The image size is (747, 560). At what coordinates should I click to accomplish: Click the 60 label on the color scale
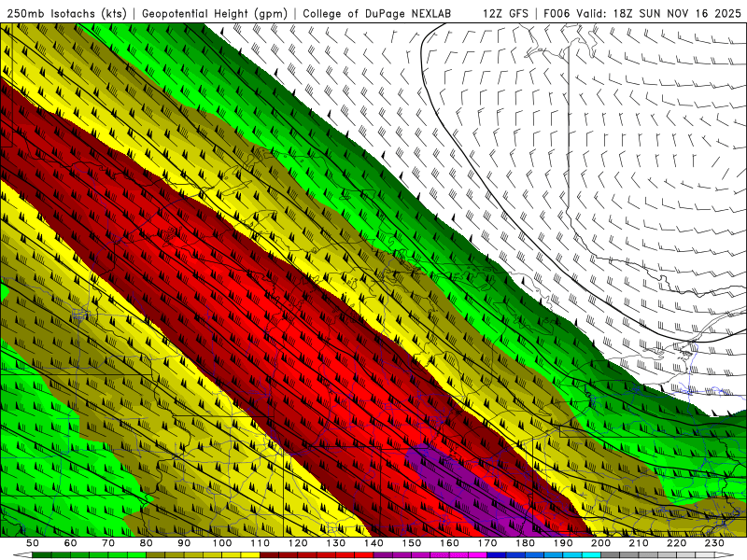pyautogui.click(x=70, y=543)
